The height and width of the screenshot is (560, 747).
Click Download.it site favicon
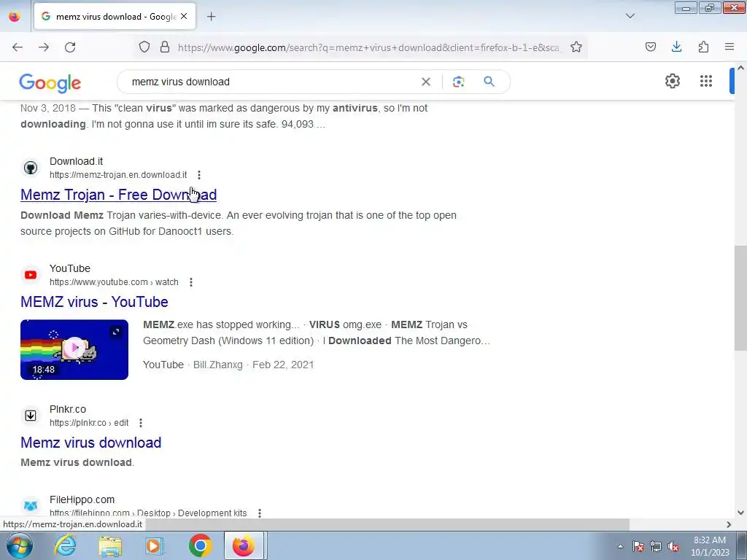click(31, 168)
